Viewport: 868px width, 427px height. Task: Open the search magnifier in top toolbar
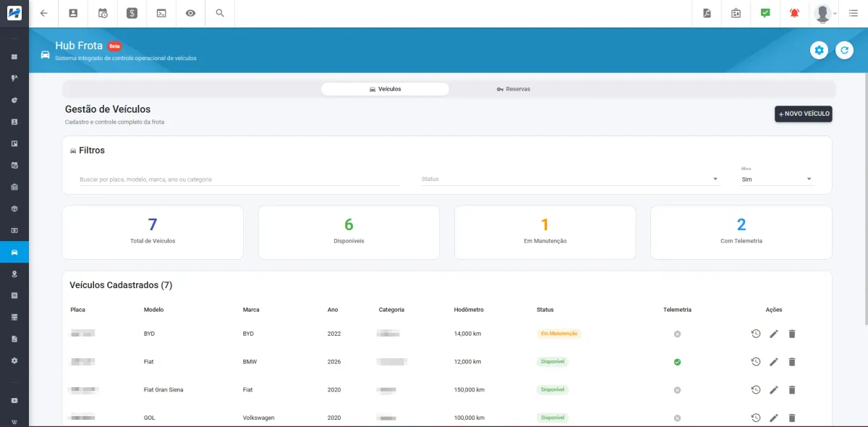(x=220, y=13)
